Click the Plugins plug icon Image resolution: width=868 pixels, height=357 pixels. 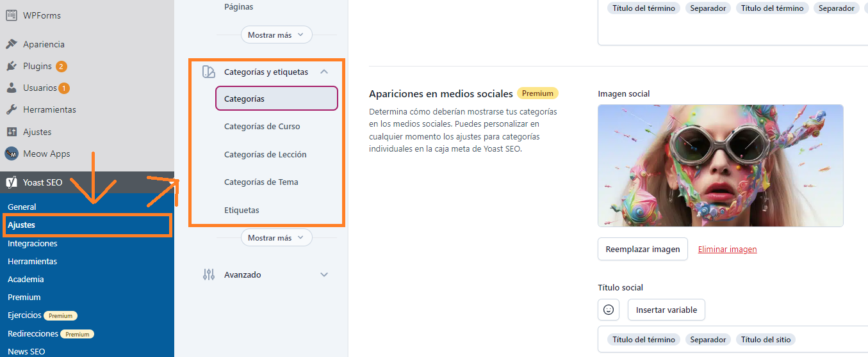12,66
